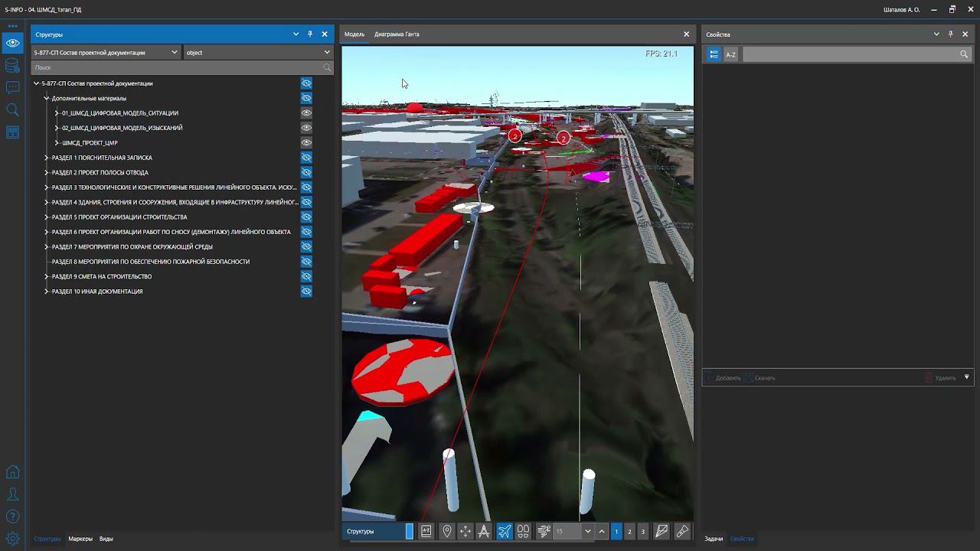Collapse Дополнительные материалы tree node
Image resolution: width=980 pixels, height=551 pixels.
(47, 99)
